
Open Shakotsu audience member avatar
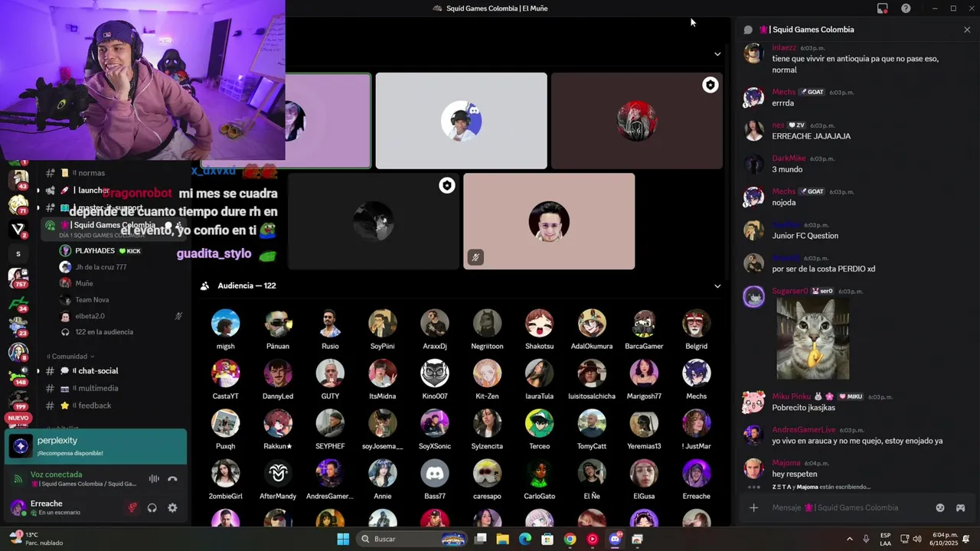pos(539,324)
